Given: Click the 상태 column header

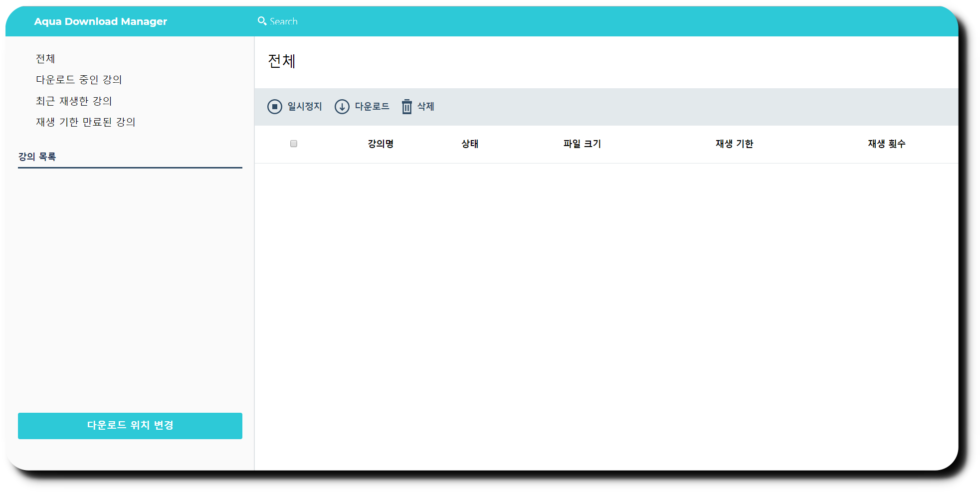Looking at the screenshot, I should pos(470,144).
